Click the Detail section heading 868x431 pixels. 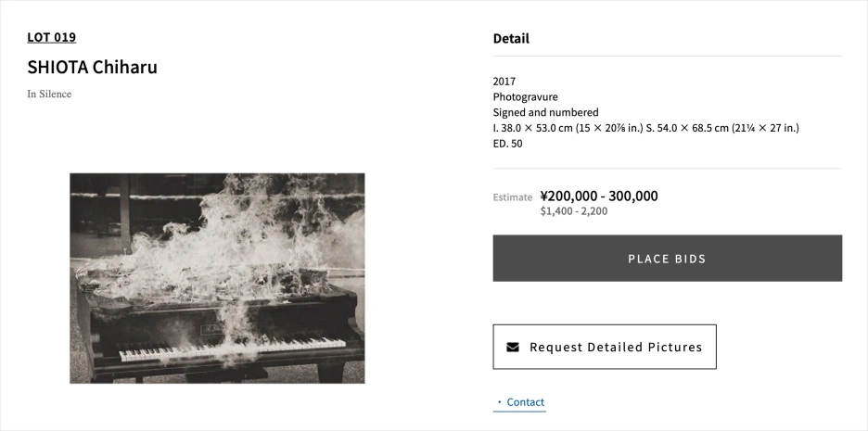511,39
